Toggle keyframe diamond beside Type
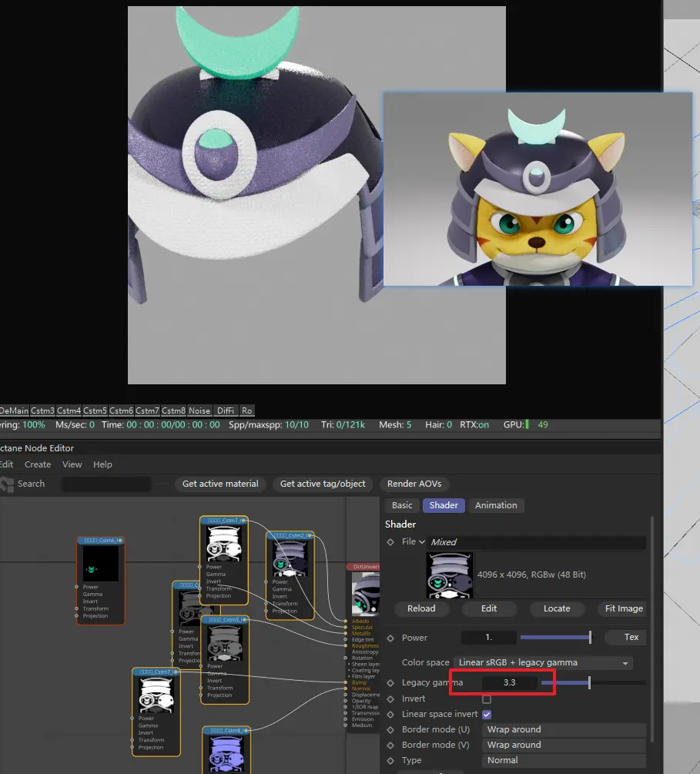This screenshot has width=700, height=774. click(390, 761)
